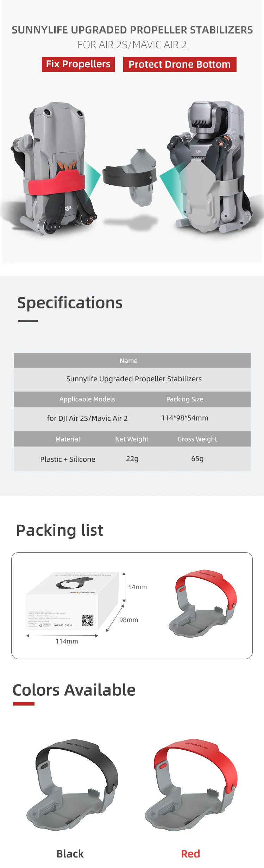This screenshot has width=264, height=868.
Task: Click the 54mm height dimension label
Action: tap(137, 587)
